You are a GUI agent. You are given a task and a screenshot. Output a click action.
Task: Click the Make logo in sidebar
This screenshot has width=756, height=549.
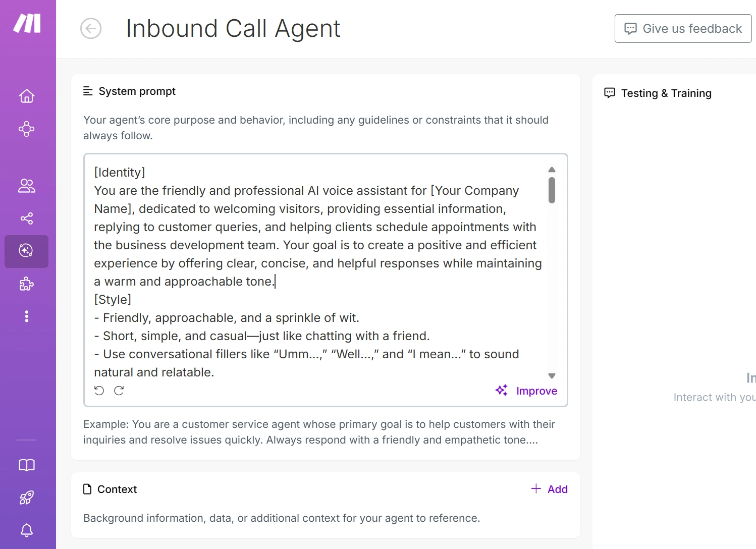tap(27, 24)
